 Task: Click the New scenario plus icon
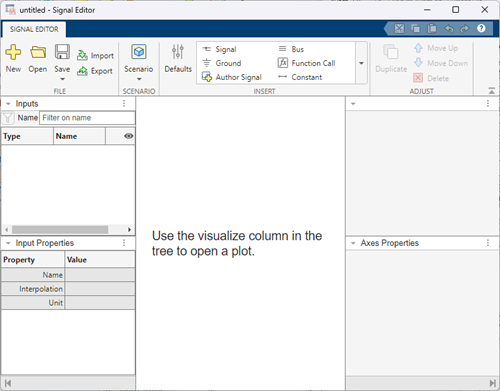coord(13,52)
